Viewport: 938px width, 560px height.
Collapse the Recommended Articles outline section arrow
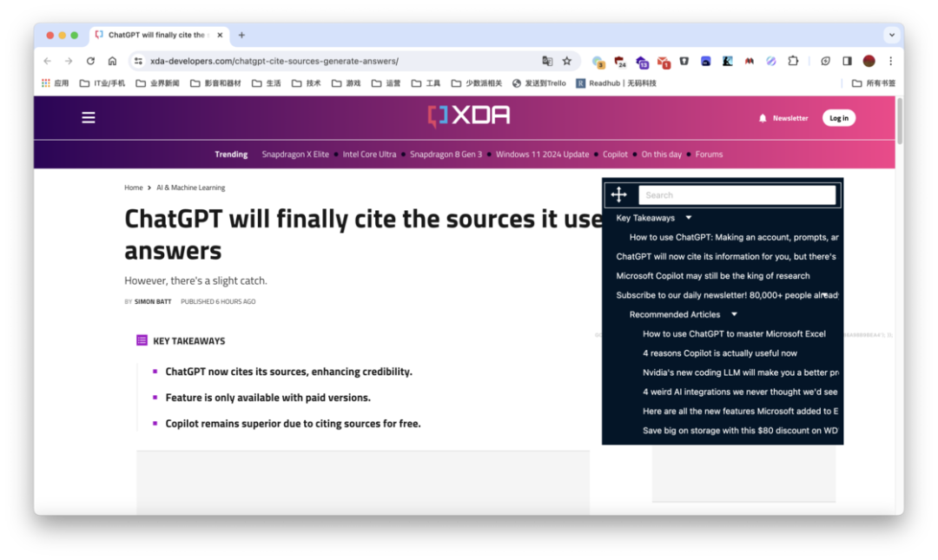tap(734, 314)
